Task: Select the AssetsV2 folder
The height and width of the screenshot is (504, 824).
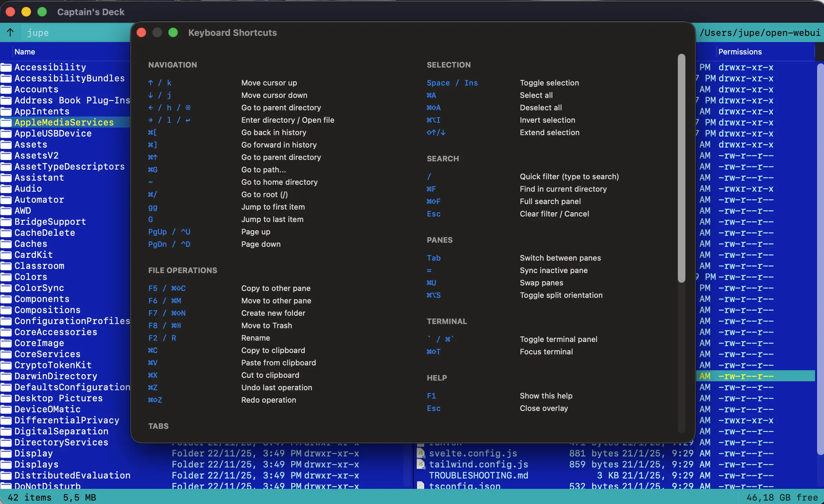Action: (37, 155)
